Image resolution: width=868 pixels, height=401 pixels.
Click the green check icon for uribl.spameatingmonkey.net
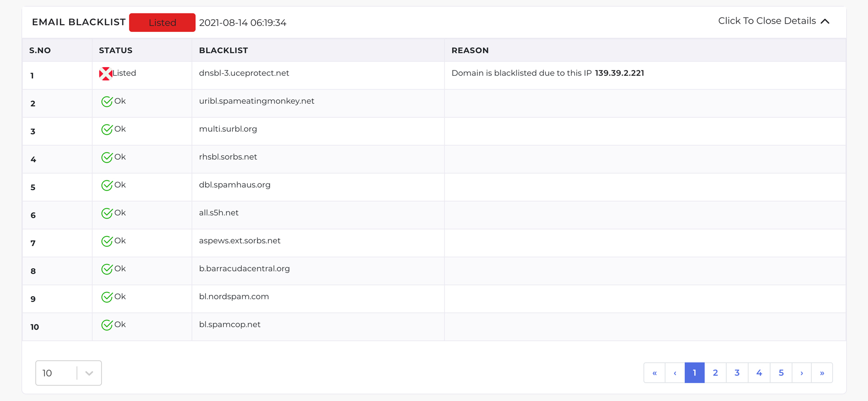(x=107, y=101)
